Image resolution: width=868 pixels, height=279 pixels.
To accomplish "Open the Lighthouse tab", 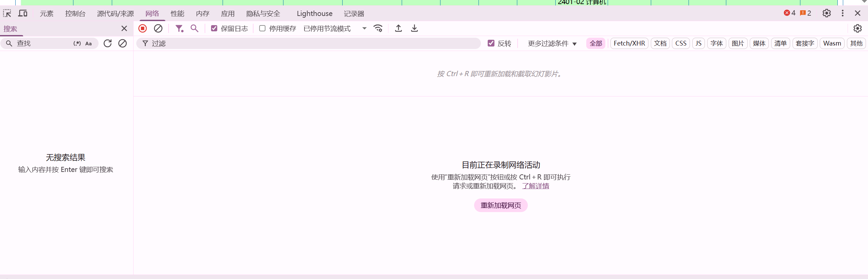I will tap(314, 14).
